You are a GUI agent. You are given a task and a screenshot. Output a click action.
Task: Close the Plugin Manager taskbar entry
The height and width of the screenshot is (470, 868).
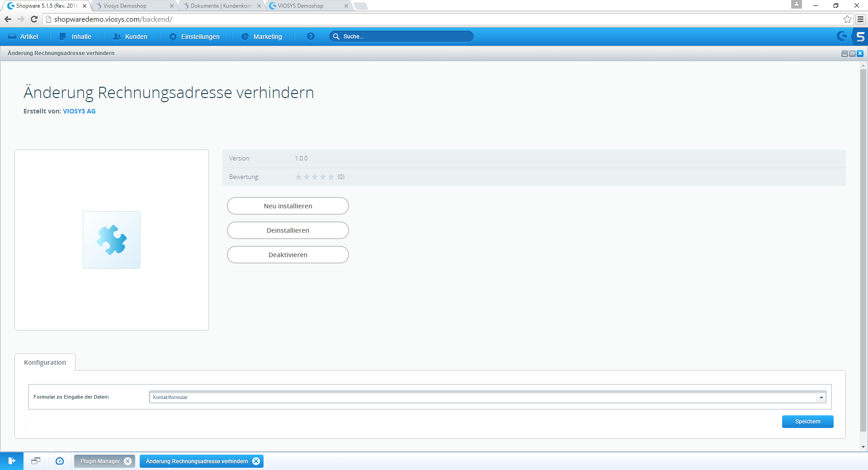(x=128, y=461)
